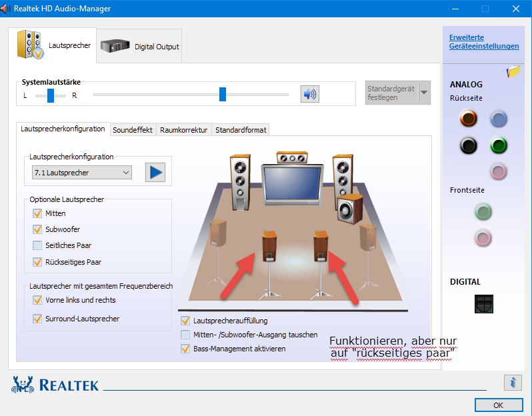Expand the Standardgerät festlegen arrow

tap(424, 92)
